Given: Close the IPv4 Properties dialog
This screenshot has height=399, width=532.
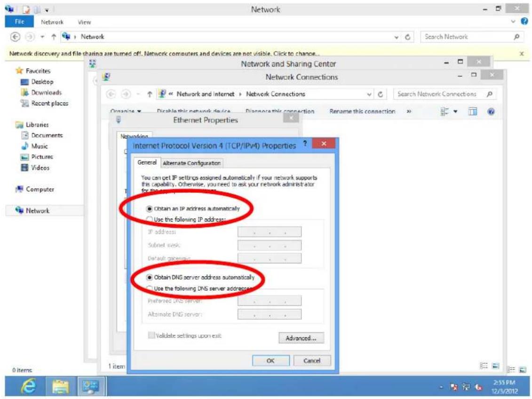Looking at the screenshot, I should point(324,144).
